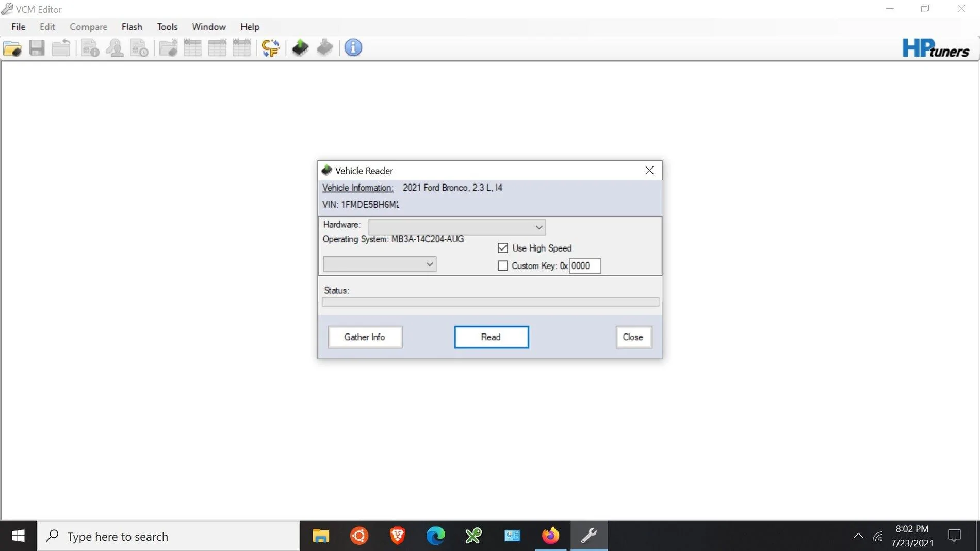This screenshot has height=551, width=980.
Task: Click the HP Tuners logo
Action: tap(936, 48)
